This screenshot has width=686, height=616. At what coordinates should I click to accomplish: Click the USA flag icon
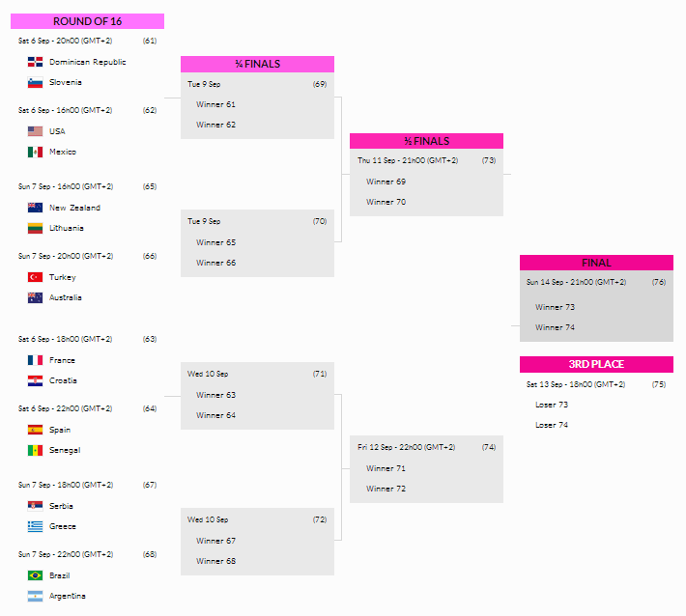pyautogui.click(x=35, y=131)
